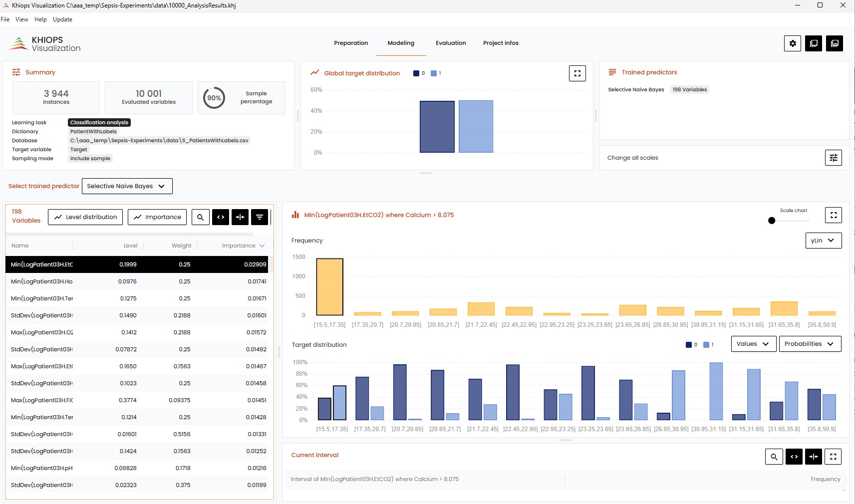Click the copy image icon in header
Viewport: 855px width, 504px height.
[x=834, y=43]
